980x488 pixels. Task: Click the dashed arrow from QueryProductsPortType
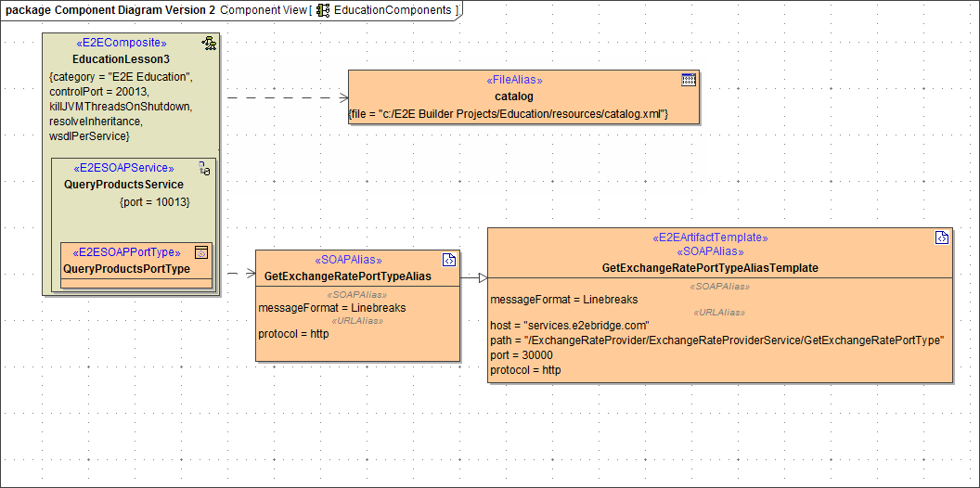click(239, 273)
